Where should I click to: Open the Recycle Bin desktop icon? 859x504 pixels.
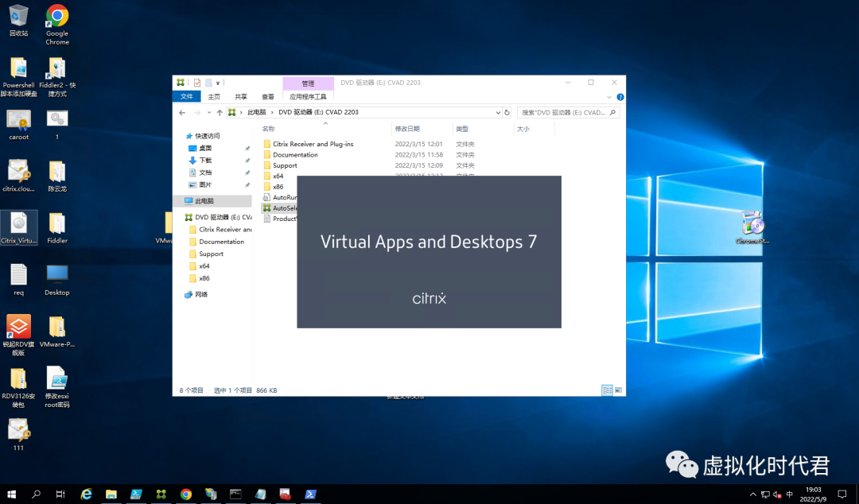pyautogui.click(x=18, y=21)
